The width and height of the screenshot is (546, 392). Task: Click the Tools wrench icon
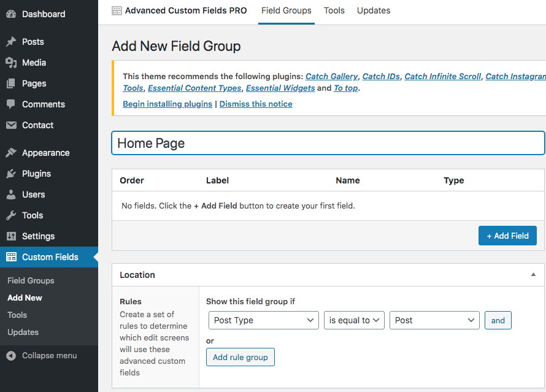click(11, 215)
